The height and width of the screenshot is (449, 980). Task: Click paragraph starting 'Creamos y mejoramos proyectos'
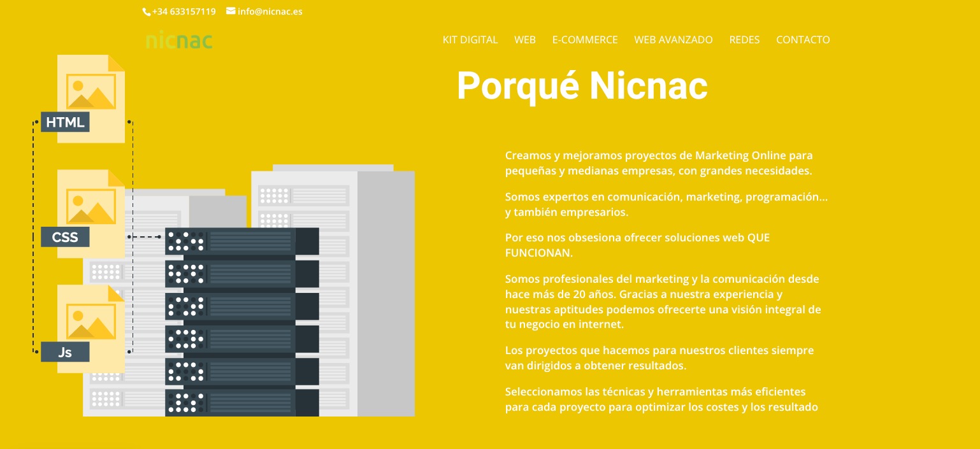pyautogui.click(x=659, y=163)
